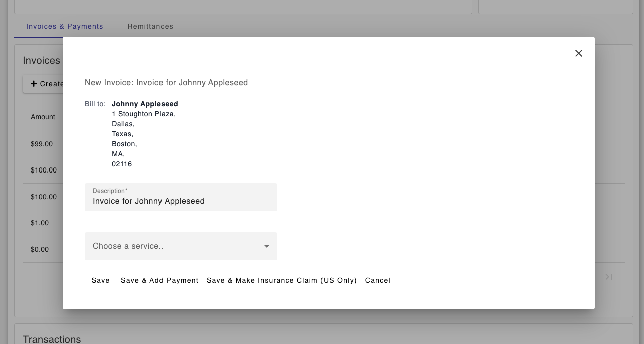Screen dimensions: 644x344
Task: Dismiss the dialog using the X icon
Action: 578,53
